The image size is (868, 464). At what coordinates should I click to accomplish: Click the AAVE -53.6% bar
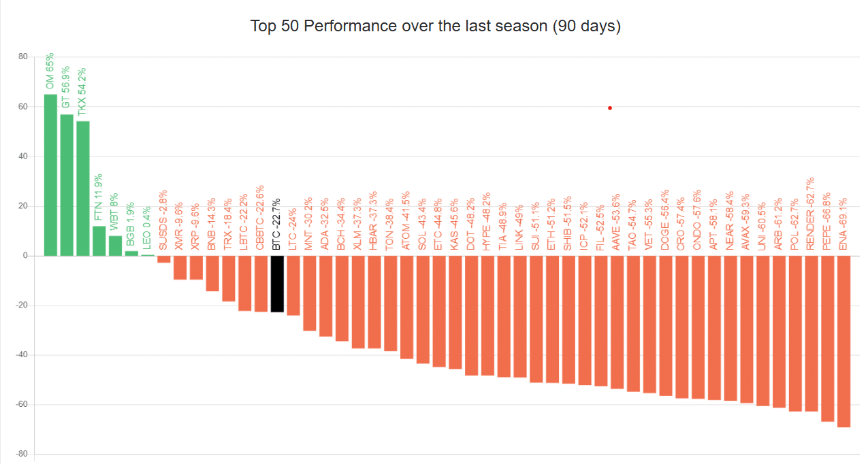617,322
